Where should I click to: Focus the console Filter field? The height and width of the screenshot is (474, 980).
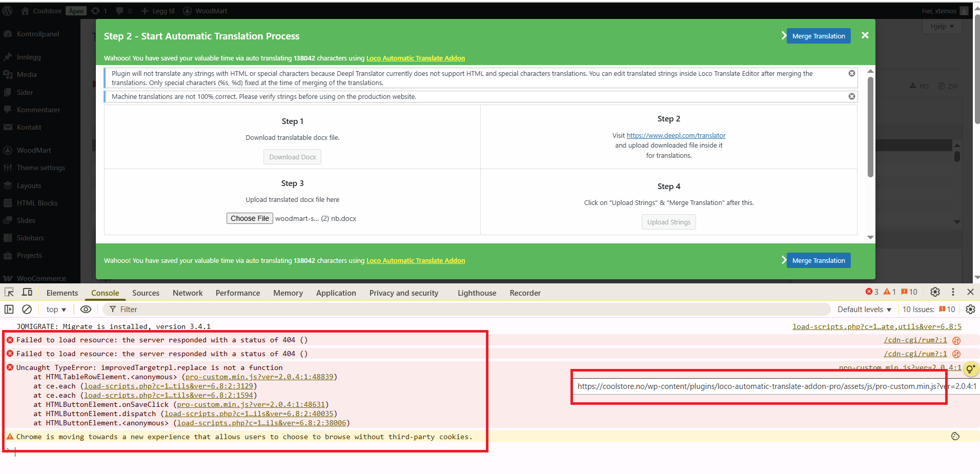coord(466,309)
